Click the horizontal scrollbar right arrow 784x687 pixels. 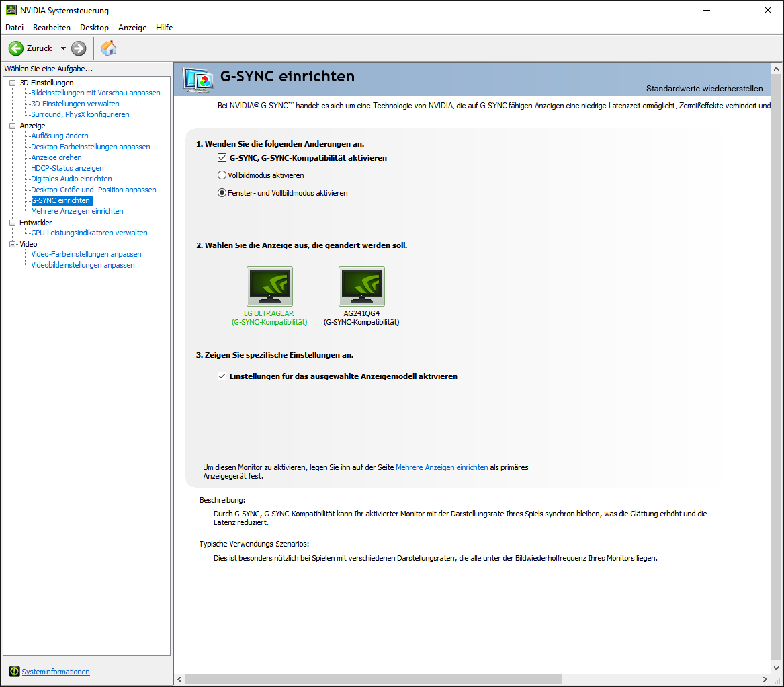click(765, 679)
